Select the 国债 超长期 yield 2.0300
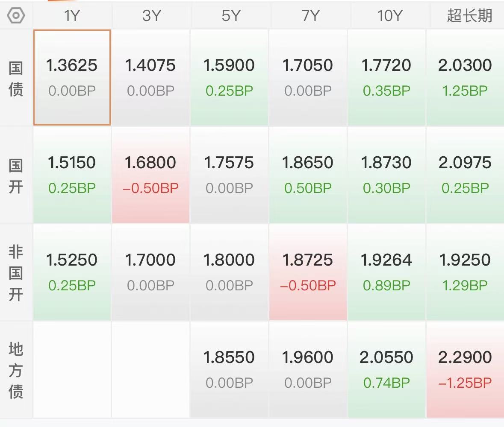504x427 pixels. (x=465, y=77)
